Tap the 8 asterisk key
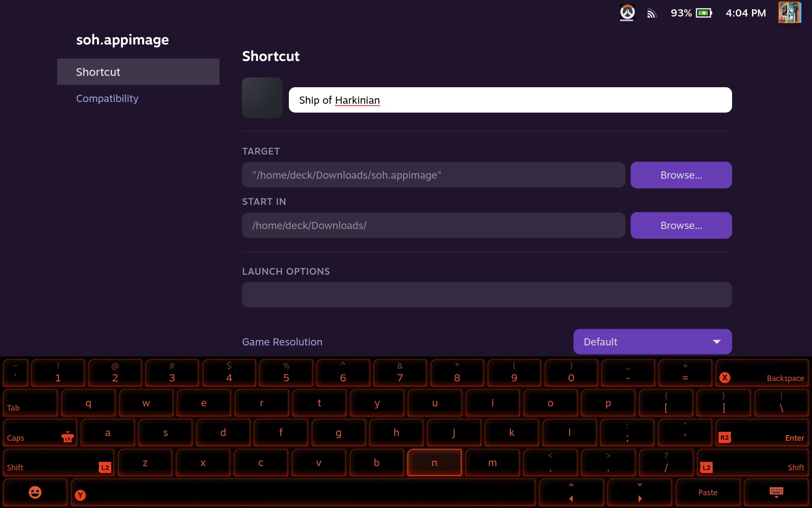812x508 pixels. tap(457, 373)
